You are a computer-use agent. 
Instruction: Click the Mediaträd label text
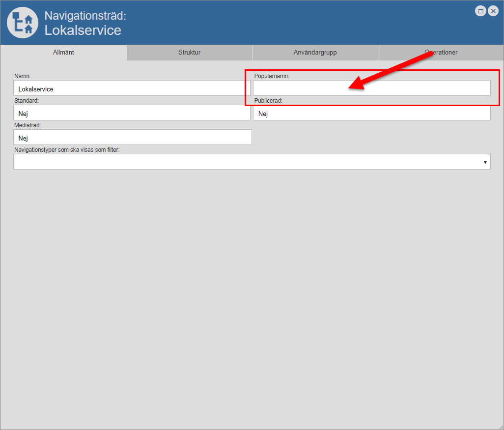tap(28, 125)
